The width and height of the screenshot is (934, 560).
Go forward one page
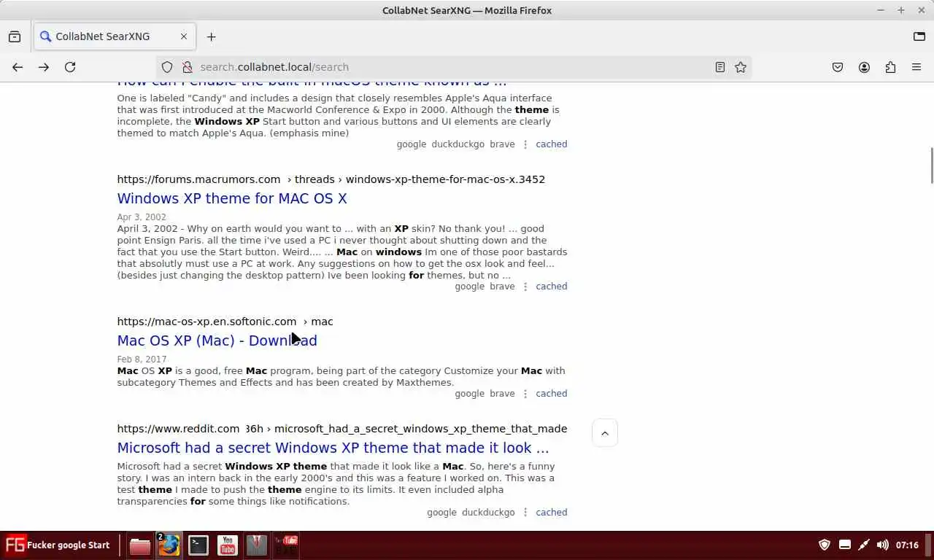tap(44, 67)
